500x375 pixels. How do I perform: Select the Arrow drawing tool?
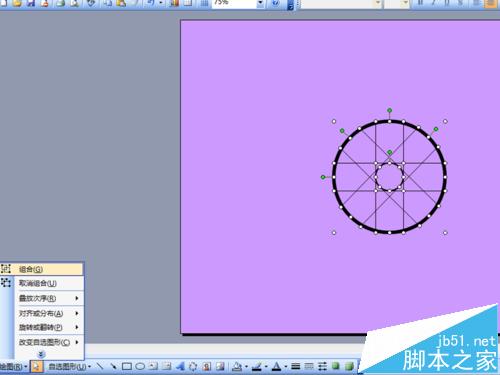tap(113, 367)
